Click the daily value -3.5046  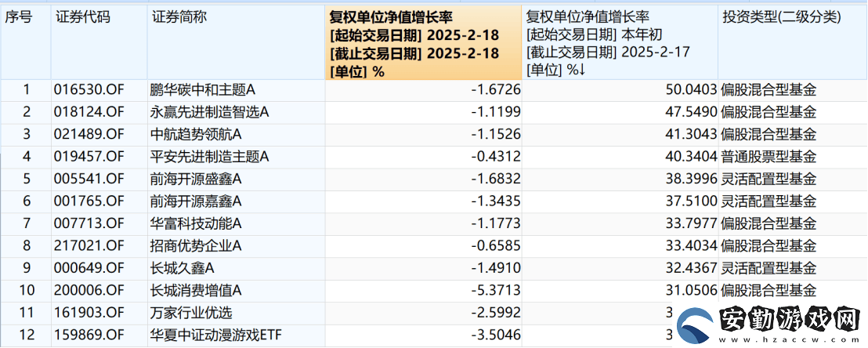(x=496, y=335)
